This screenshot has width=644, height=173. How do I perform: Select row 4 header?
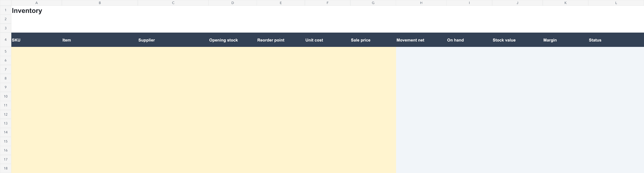coord(5,40)
